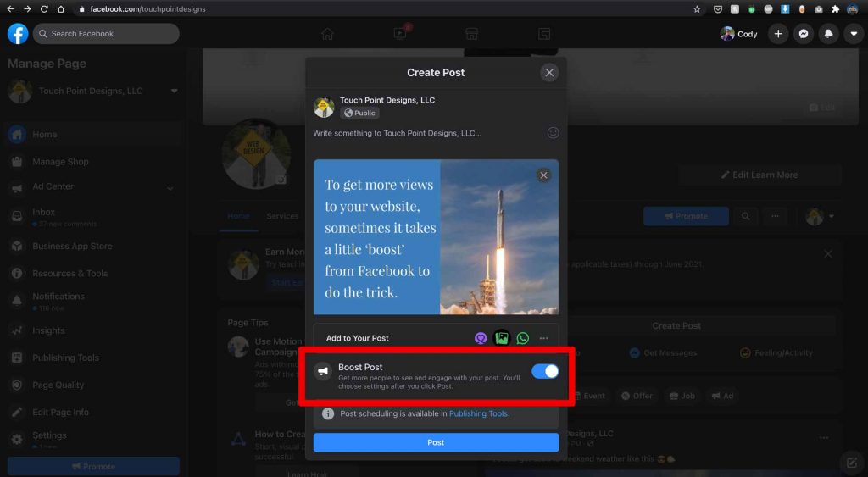The image size is (868, 477).
Task: Click the Facebook logo icon
Action: tap(18, 34)
